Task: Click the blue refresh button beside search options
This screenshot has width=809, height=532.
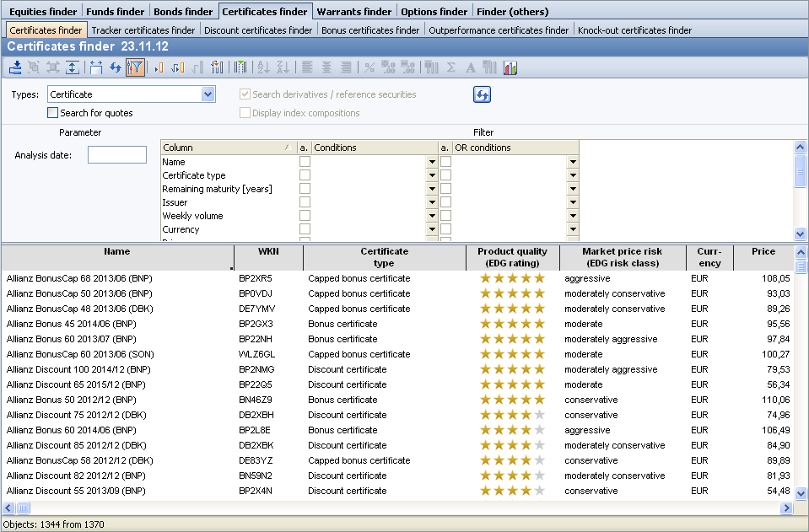Action: point(482,95)
